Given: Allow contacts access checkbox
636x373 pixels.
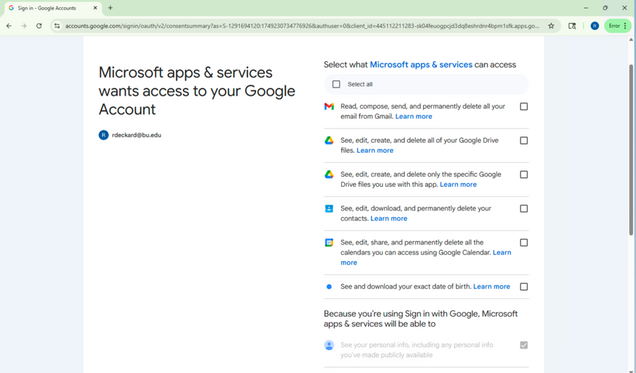Looking at the screenshot, I should point(524,209).
